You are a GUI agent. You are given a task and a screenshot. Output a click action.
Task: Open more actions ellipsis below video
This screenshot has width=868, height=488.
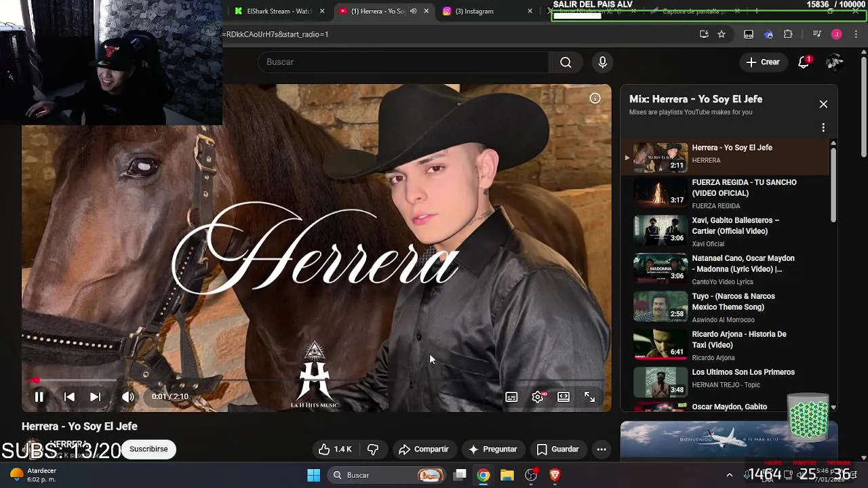coord(601,449)
